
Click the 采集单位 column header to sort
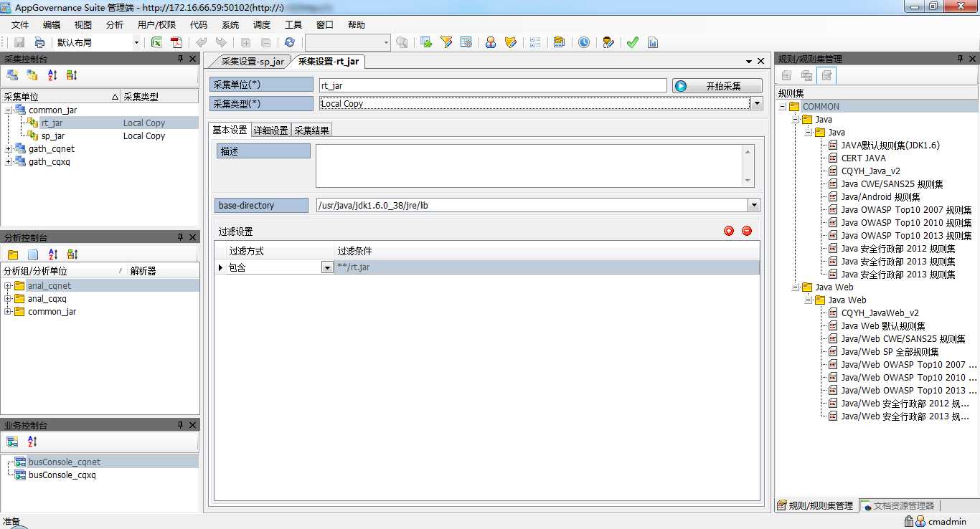[61, 97]
